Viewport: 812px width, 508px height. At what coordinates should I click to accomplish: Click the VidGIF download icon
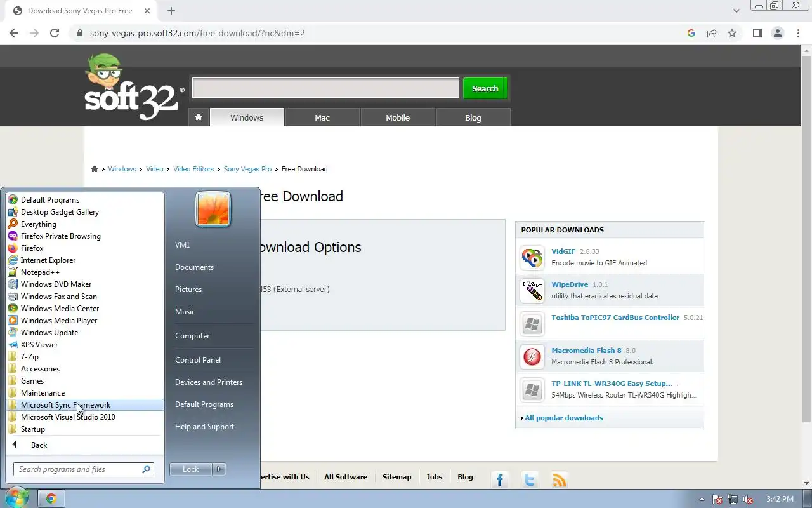532,257
